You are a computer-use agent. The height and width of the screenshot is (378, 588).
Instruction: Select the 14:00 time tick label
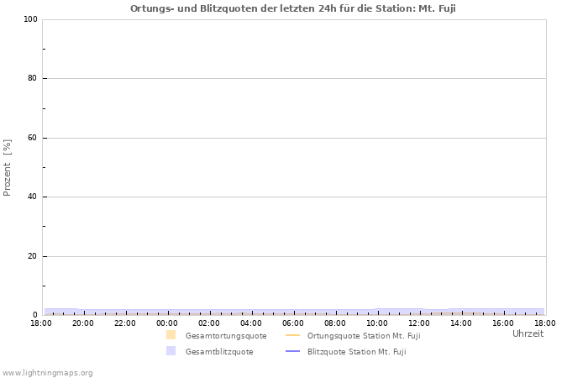coord(461,323)
